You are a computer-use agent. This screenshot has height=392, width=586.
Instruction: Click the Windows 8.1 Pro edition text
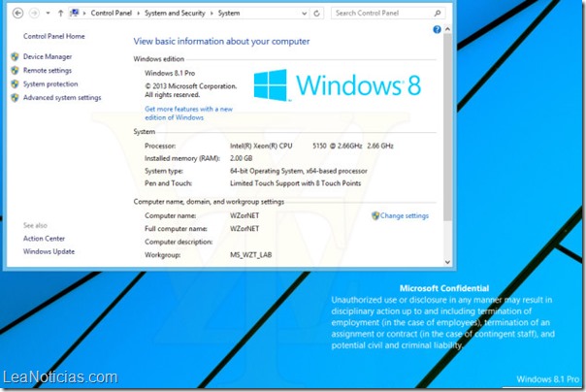(x=170, y=73)
